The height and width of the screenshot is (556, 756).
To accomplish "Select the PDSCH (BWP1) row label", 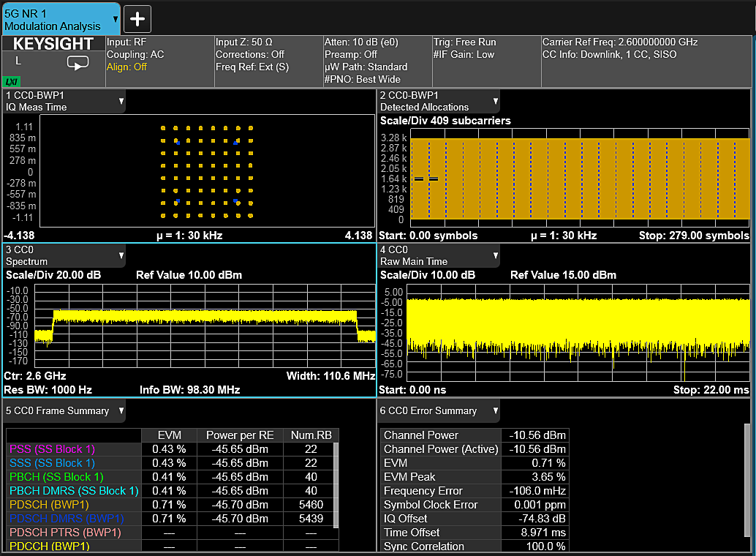I will pyautogui.click(x=49, y=505).
